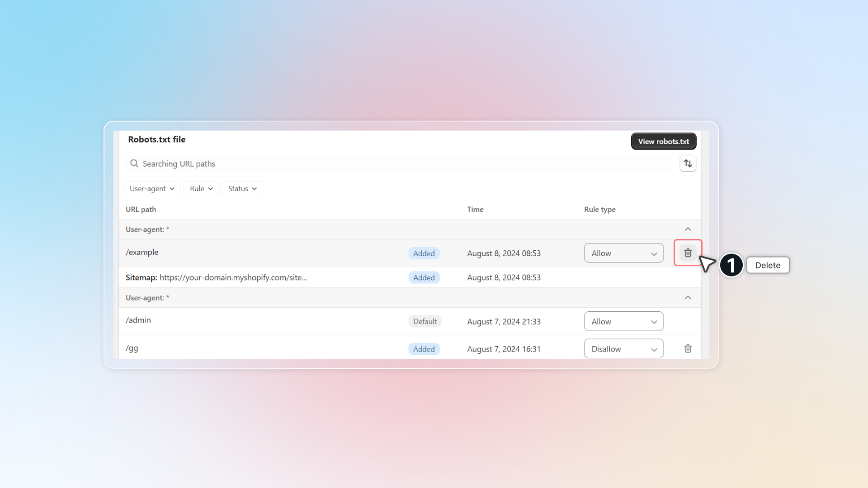Focus the Searching URL paths field
The height and width of the screenshot is (488, 868).
point(398,164)
